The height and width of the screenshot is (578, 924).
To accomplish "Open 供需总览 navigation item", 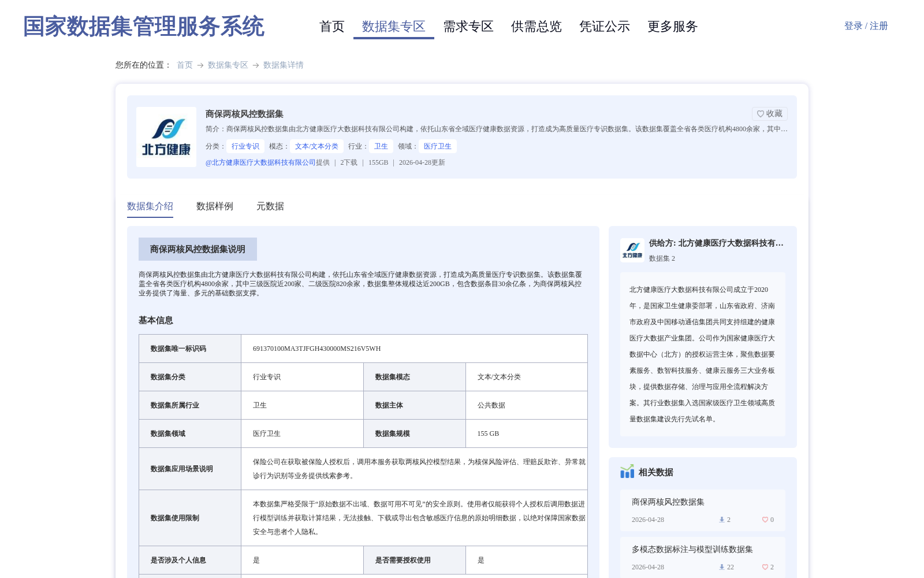I will (x=536, y=27).
